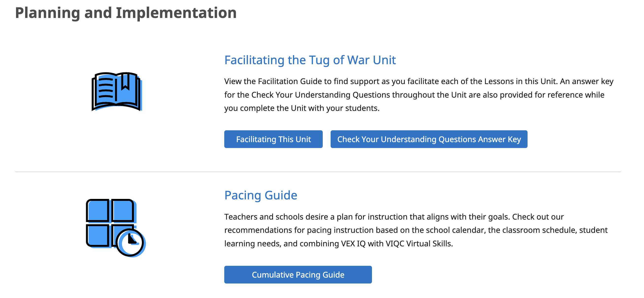This screenshot has width=644, height=298.
Task: Select the Facilitating the Tug of War Unit heading
Action: click(310, 60)
